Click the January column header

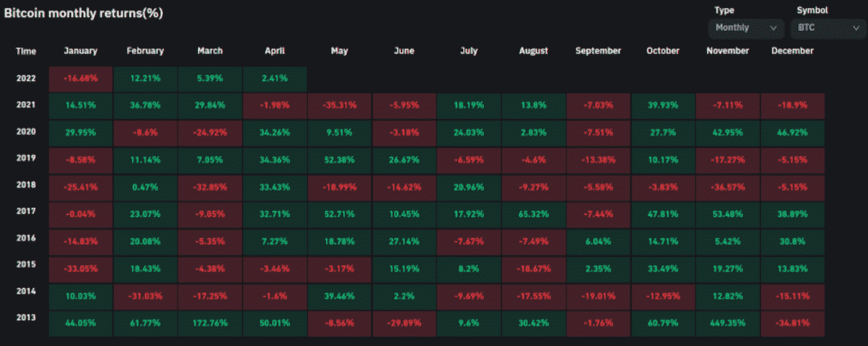point(80,51)
